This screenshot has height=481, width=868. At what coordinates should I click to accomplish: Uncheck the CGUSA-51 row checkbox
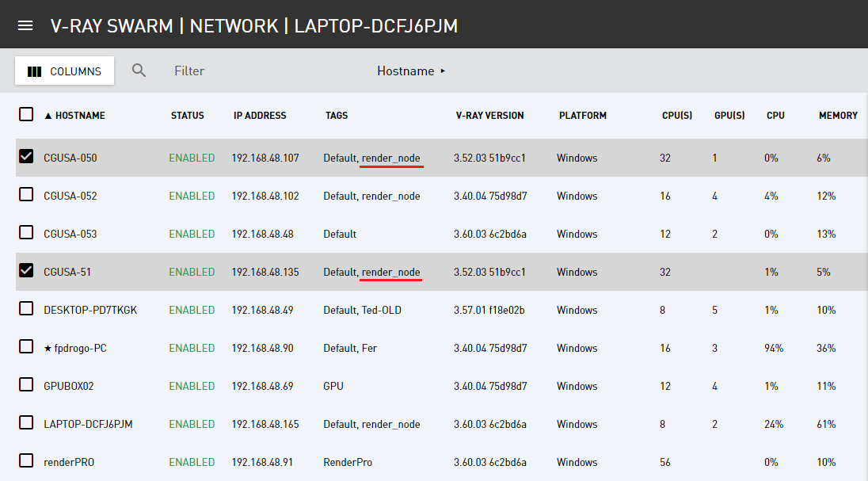(x=26, y=270)
